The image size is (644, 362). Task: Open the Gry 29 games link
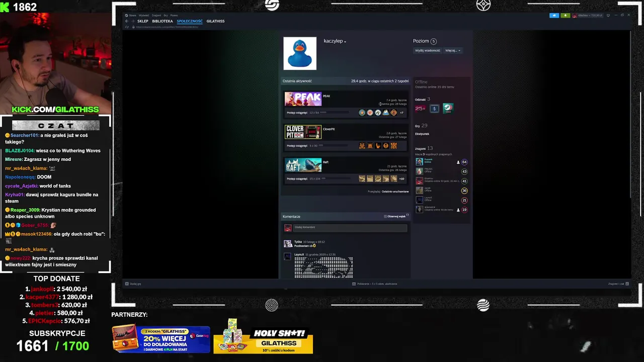click(x=421, y=126)
